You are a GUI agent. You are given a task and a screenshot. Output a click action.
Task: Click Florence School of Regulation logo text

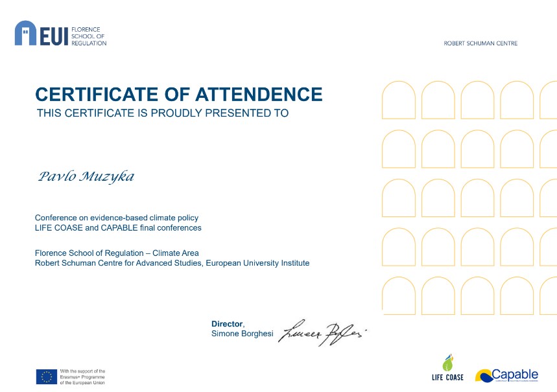click(88, 36)
